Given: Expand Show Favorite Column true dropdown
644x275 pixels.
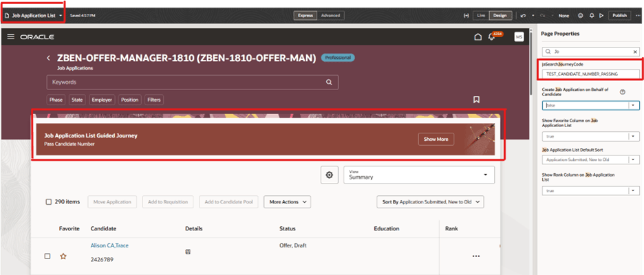Looking at the screenshot, I should (x=634, y=136).
